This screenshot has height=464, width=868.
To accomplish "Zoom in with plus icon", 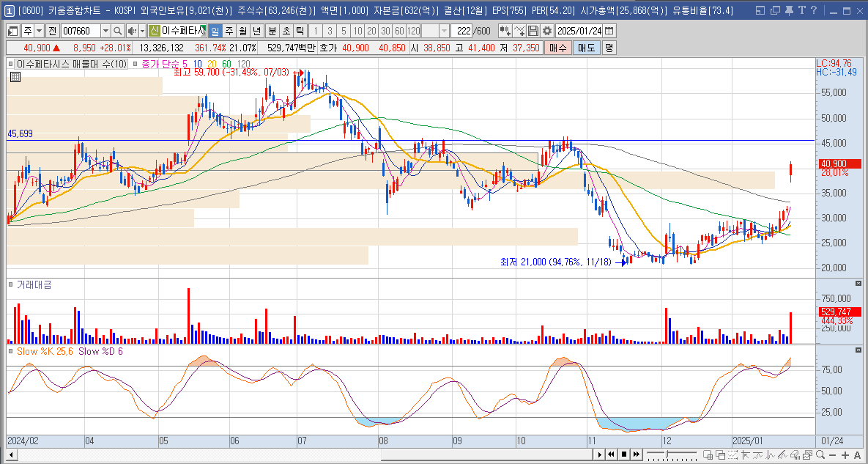I will (x=845, y=455).
